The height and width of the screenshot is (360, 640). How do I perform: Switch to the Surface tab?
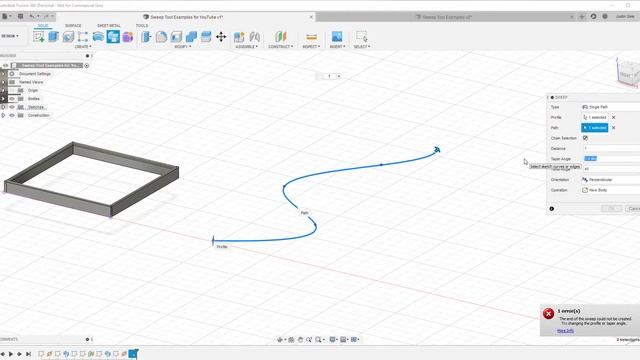tap(73, 26)
